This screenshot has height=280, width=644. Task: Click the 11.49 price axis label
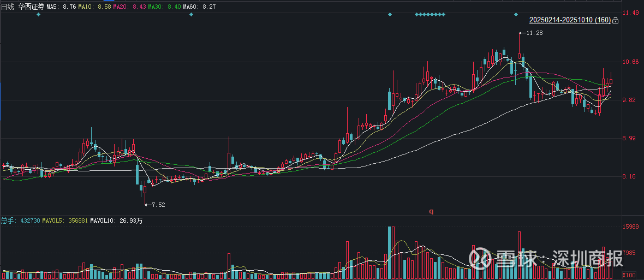[630, 13]
